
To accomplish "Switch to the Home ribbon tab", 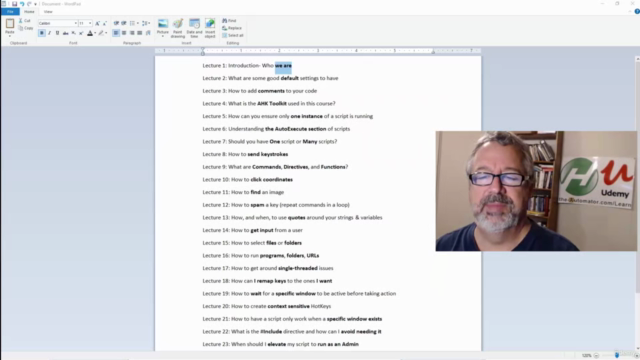I will coord(29,12).
